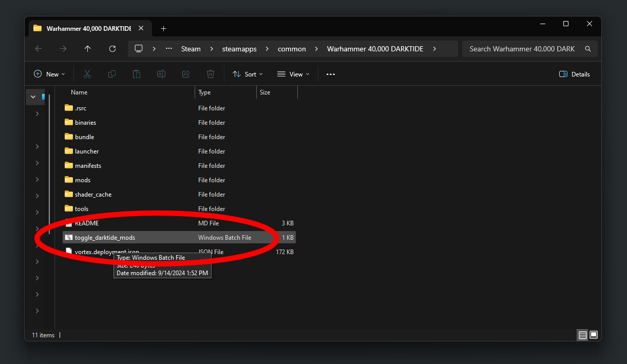Viewport: 627px width, 364px height.
Task: Click Warhammer 40,000 DARKTIDE breadcrumb
Action: (375, 49)
